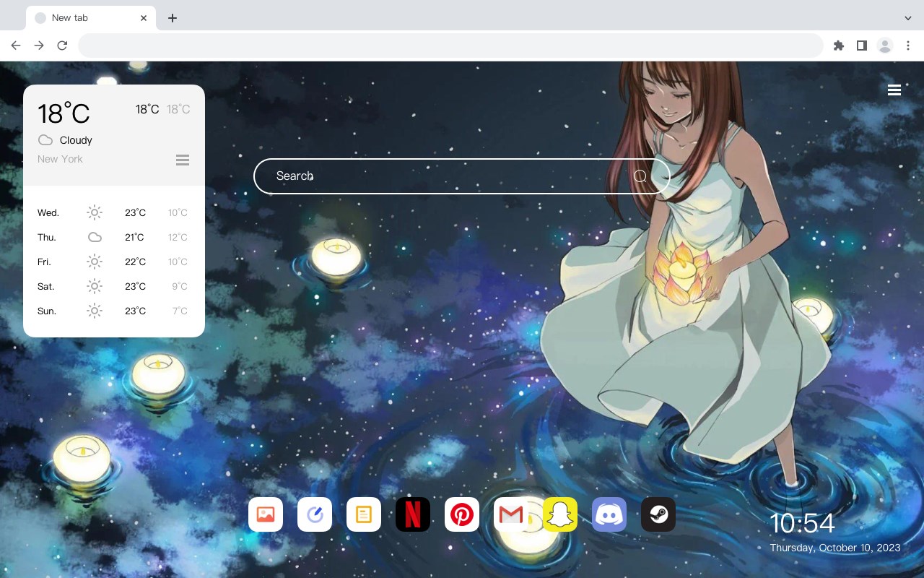Screen dimensions: 924x578
Task: Click Thursday's high of 21°C
Action: coord(134,237)
